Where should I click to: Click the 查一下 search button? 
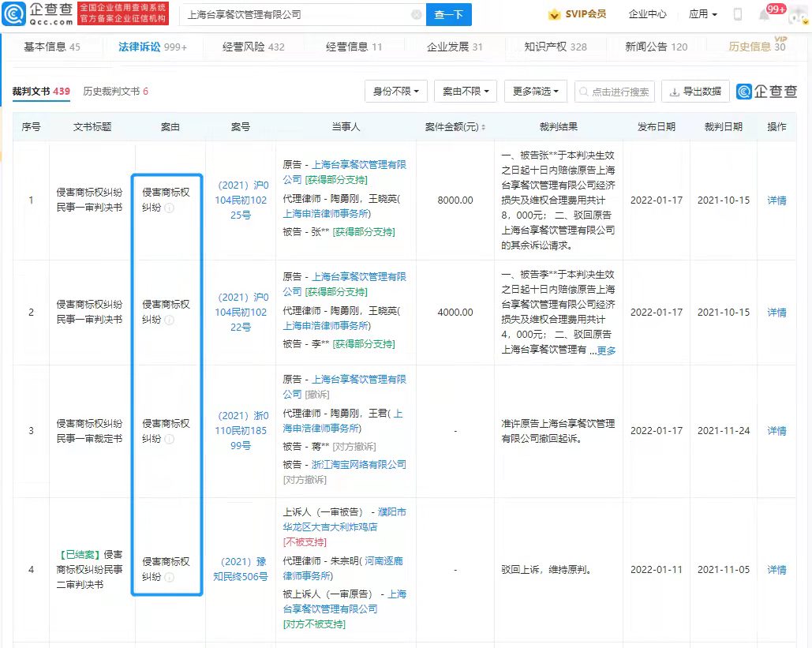tap(448, 14)
